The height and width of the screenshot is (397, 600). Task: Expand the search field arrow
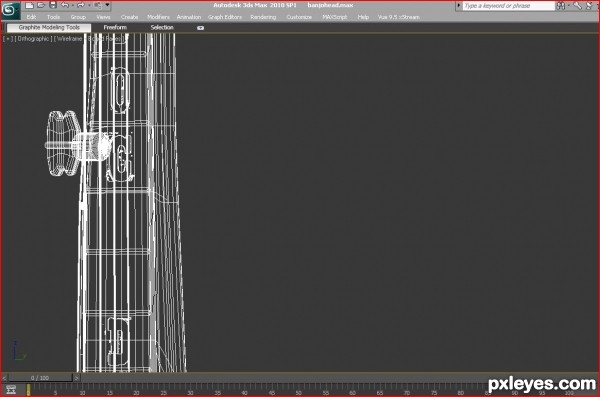[x=458, y=6]
